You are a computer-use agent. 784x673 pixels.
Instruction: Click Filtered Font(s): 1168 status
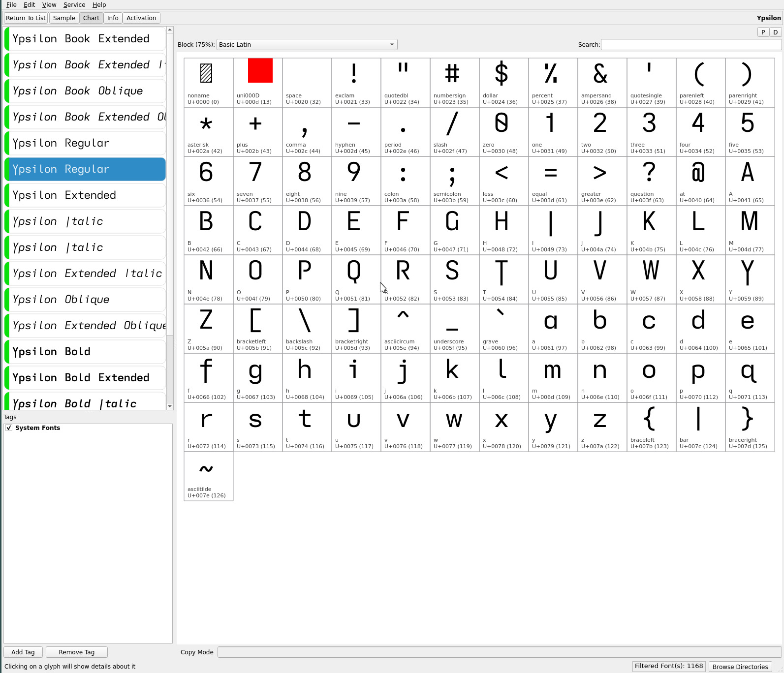click(x=669, y=666)
